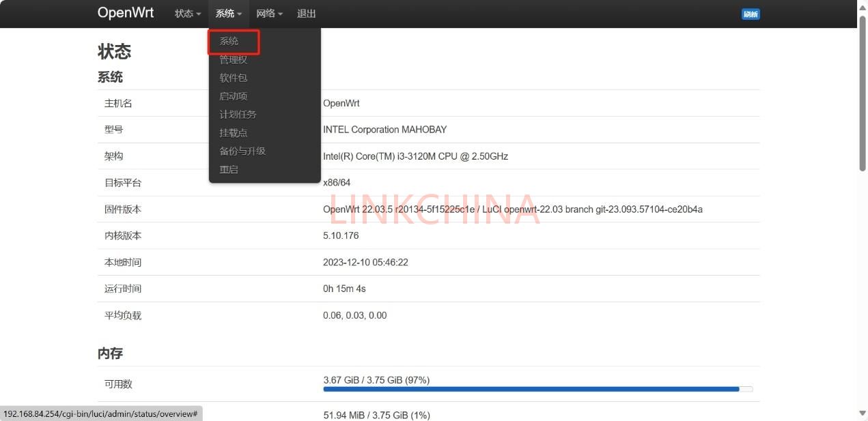Click the 目标平台 row label
The width and height of the screenshot is (868, 421).
pos(123,183)
